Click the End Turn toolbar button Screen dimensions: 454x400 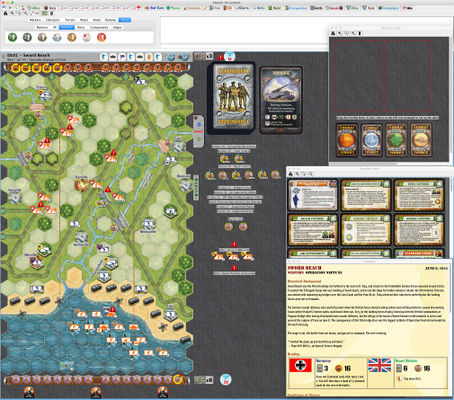155,8
